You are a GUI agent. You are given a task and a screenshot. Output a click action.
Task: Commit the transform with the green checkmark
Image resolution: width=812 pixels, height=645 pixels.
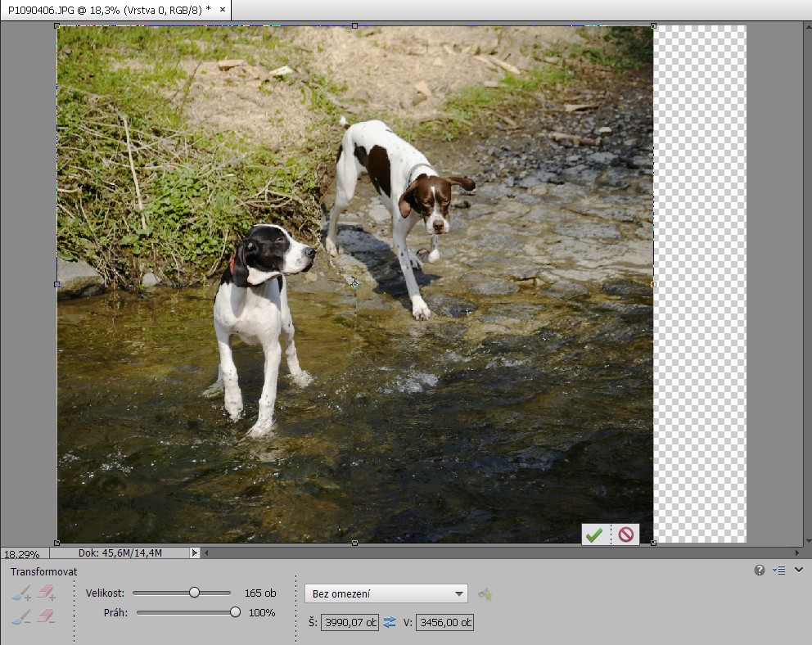(x=594, y=534)
